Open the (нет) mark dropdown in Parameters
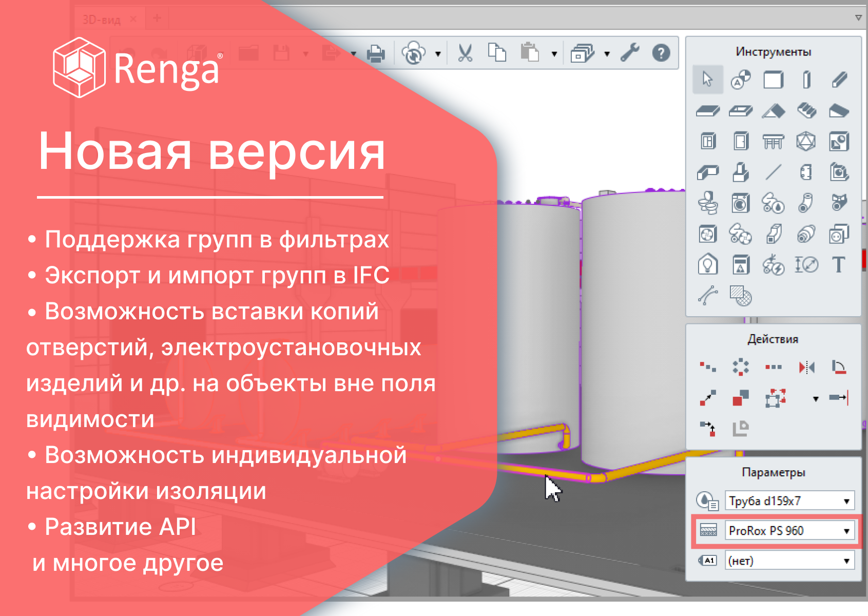868x616 pixels. 845,561
